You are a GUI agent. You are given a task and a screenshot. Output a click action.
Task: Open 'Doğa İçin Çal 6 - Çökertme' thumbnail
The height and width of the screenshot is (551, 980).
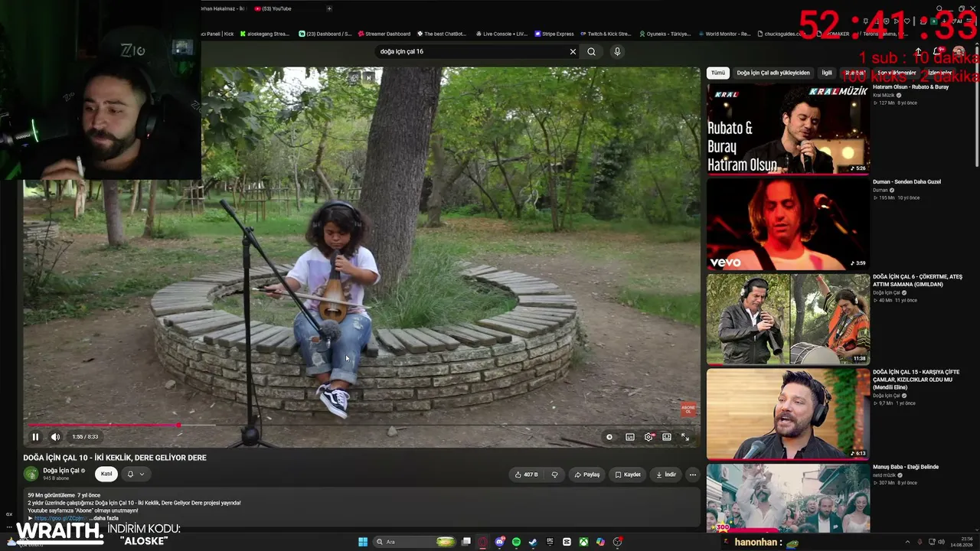tap(788, 318)
